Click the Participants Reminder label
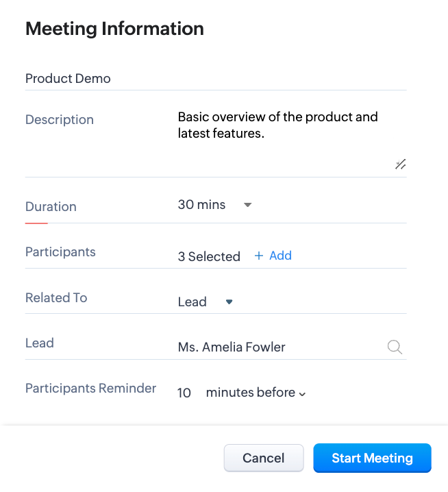The height and width of the screenshot is (492, 448). [x=90, y=388]
